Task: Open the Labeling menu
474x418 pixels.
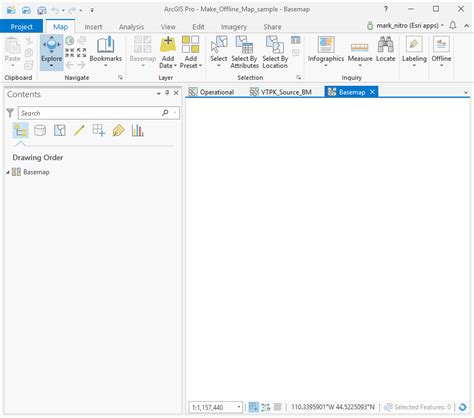Action: pos(414,51)
